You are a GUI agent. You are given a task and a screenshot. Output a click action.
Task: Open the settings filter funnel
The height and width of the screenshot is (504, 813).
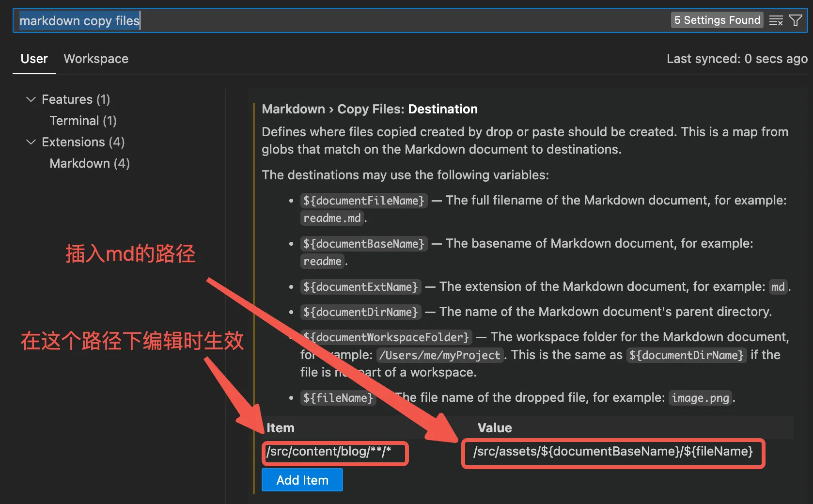coord(796,20)
